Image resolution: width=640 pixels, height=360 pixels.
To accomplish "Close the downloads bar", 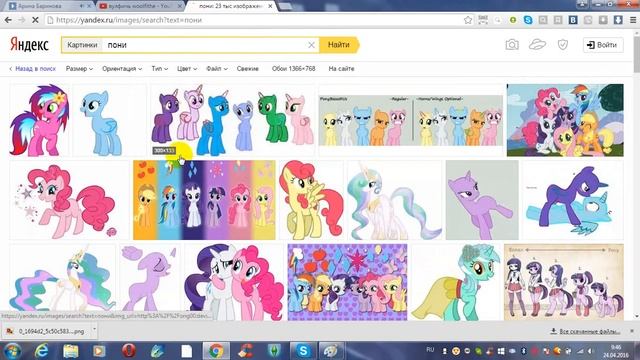I will point(632,331).
